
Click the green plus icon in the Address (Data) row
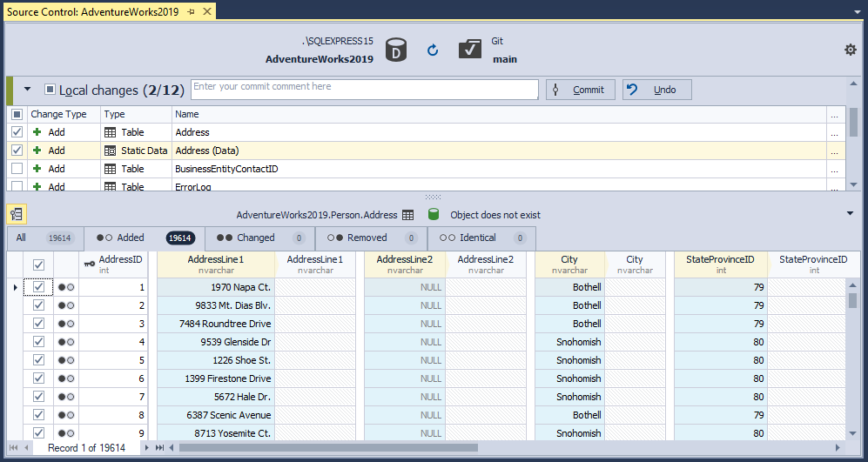(x=37, y=151)
